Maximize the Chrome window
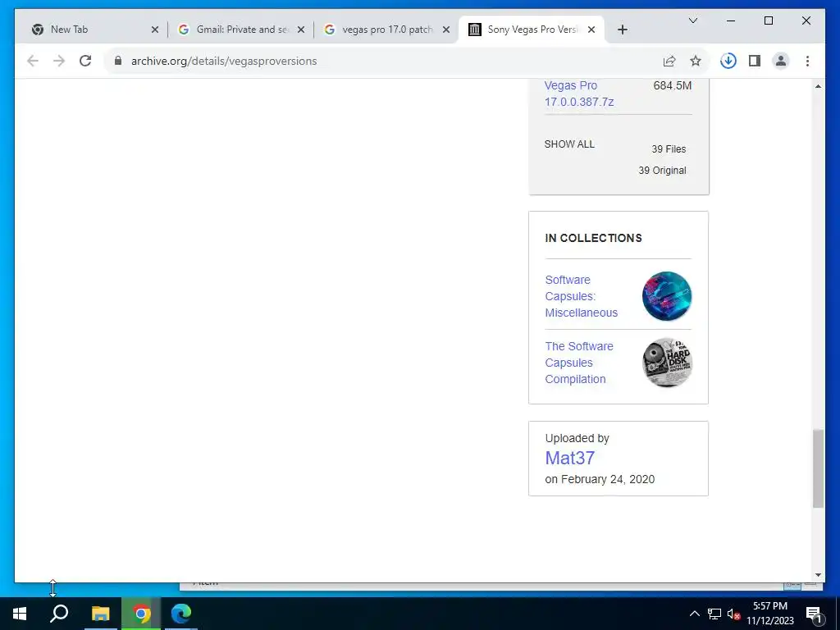840x630 pixels. 768,21
